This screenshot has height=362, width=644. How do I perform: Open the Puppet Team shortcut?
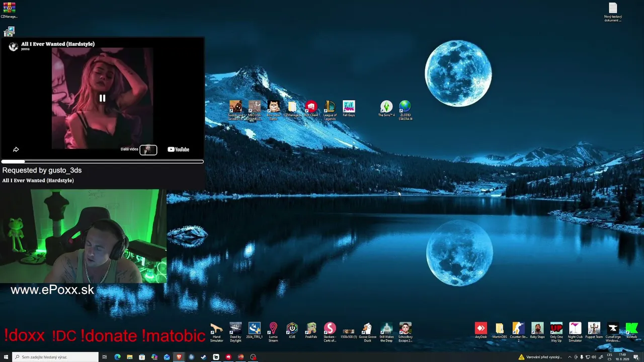(x=594, y=331)
